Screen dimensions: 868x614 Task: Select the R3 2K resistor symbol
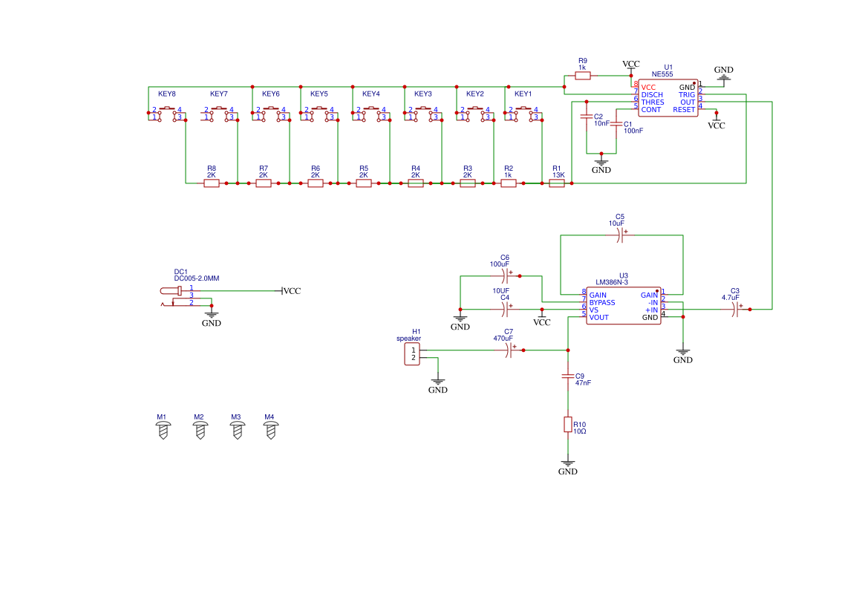(468, 183)
